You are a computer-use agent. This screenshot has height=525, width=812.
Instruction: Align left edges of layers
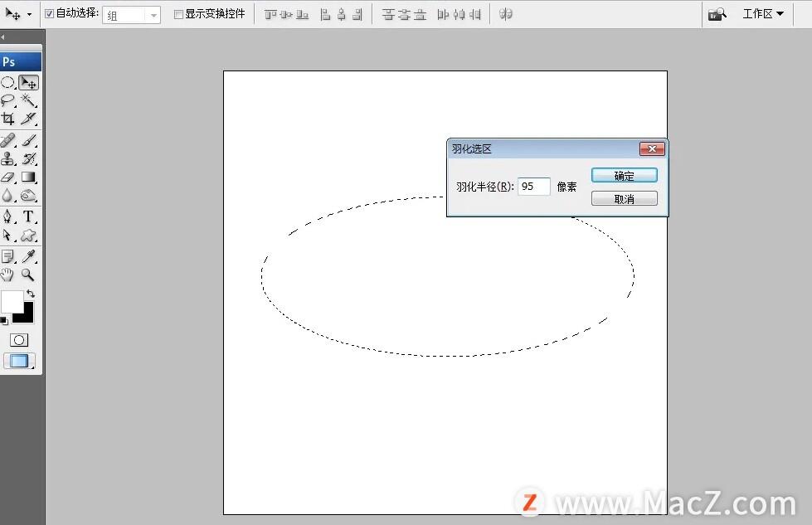coord(325,14)
